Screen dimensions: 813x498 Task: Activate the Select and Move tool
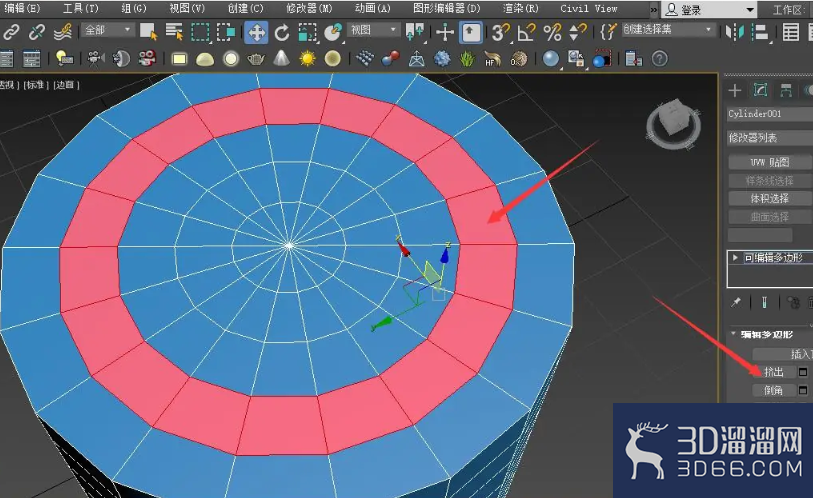[x=256, y=32]
